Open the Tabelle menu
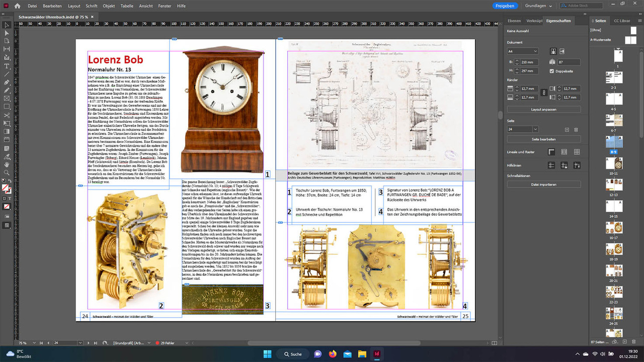The image size is (644, 362). [127, 6]
